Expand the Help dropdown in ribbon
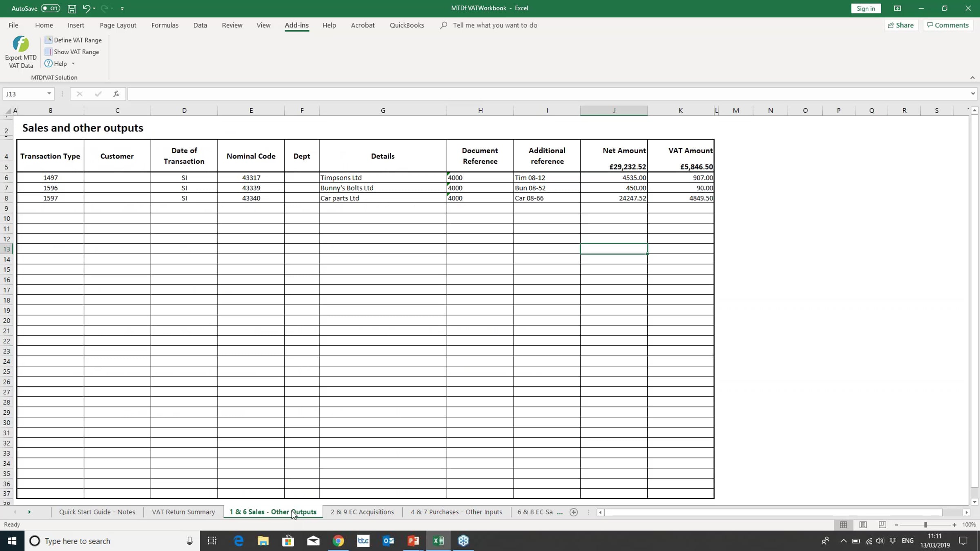 click(x=73, y=64)
